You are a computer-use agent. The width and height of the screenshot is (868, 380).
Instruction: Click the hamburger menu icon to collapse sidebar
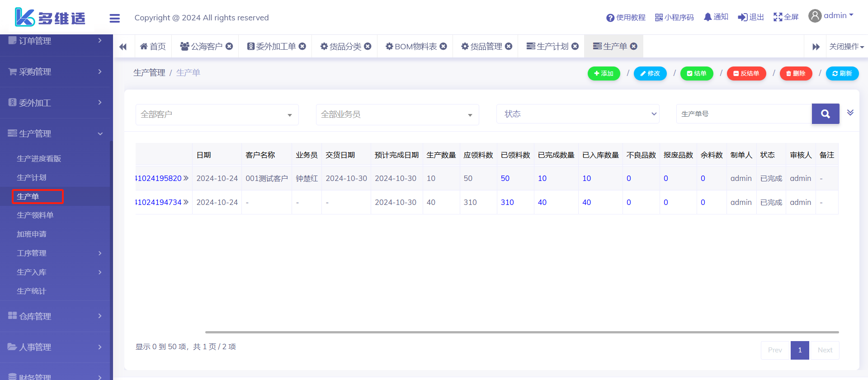coord(114,18)
